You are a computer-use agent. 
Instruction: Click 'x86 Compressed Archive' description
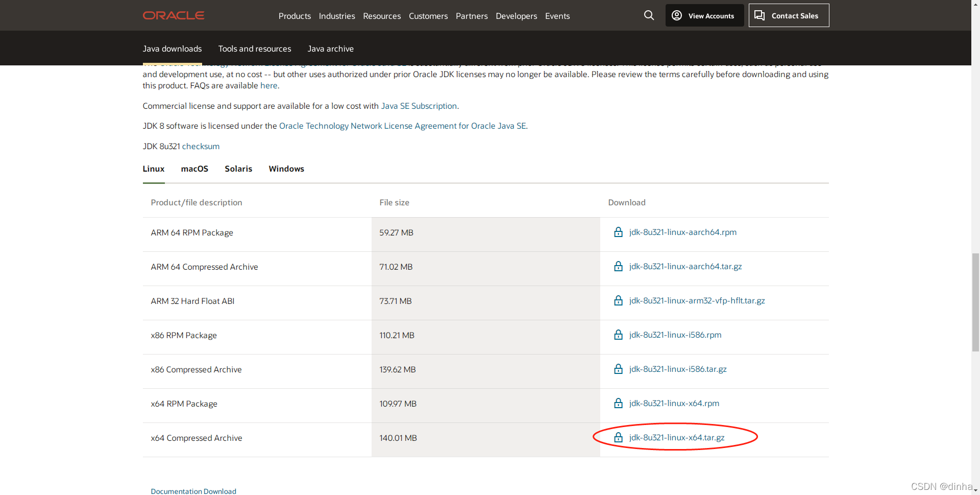pyautogui.click(x=196, y=369)
